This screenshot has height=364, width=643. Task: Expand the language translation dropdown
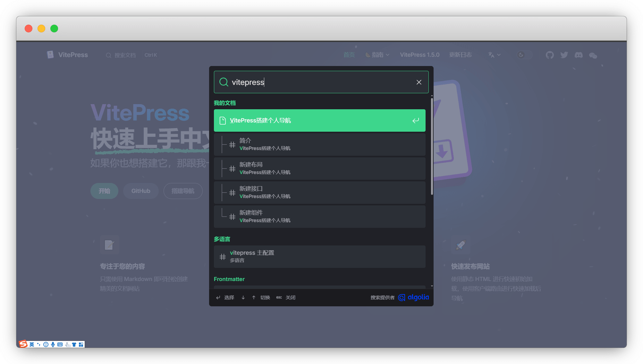pos(494,55)
